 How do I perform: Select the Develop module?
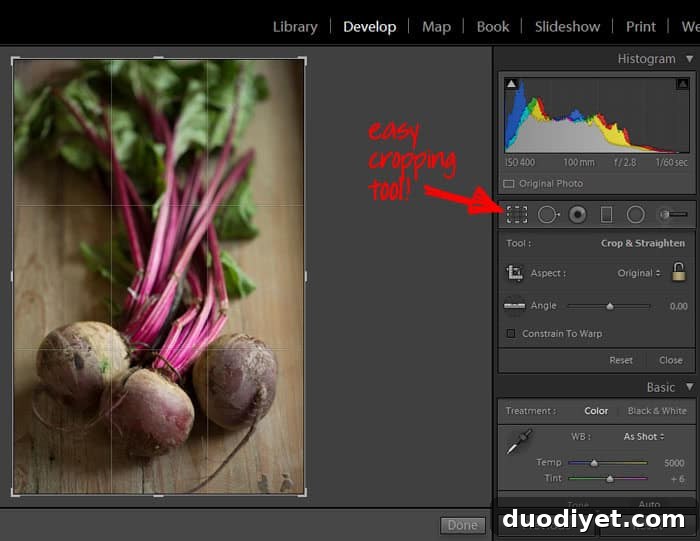370,27
